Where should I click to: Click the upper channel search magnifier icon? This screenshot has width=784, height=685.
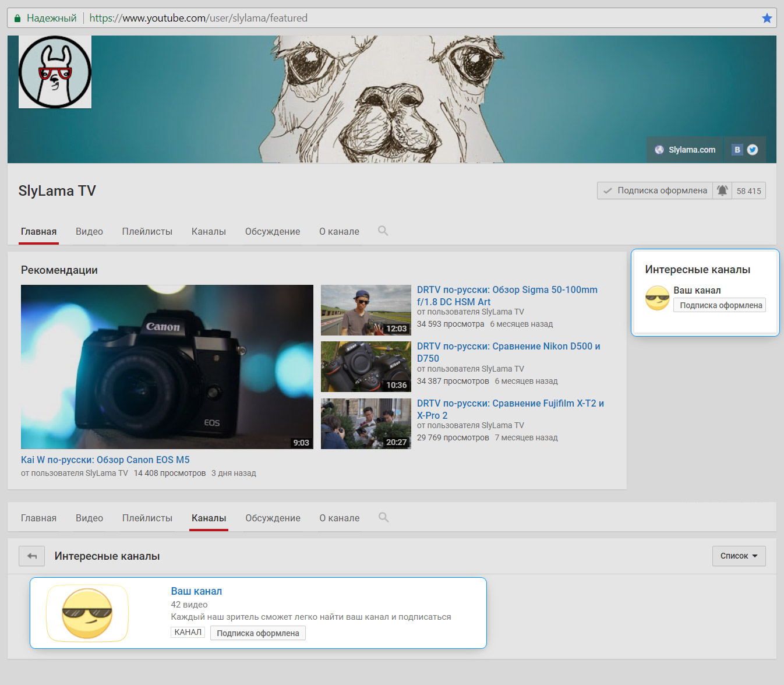pyautogui.click(x=383, y=231)
